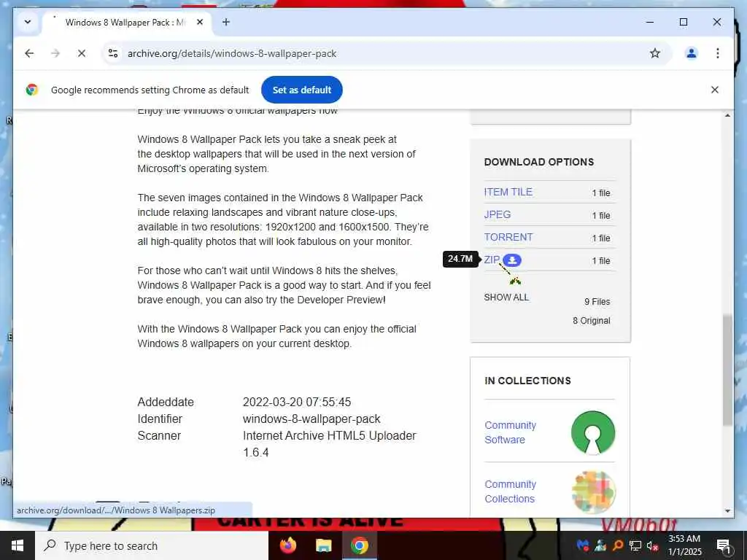Open a new tab with plus button
Screen dimensions: 747x560
tap(226, 22)
